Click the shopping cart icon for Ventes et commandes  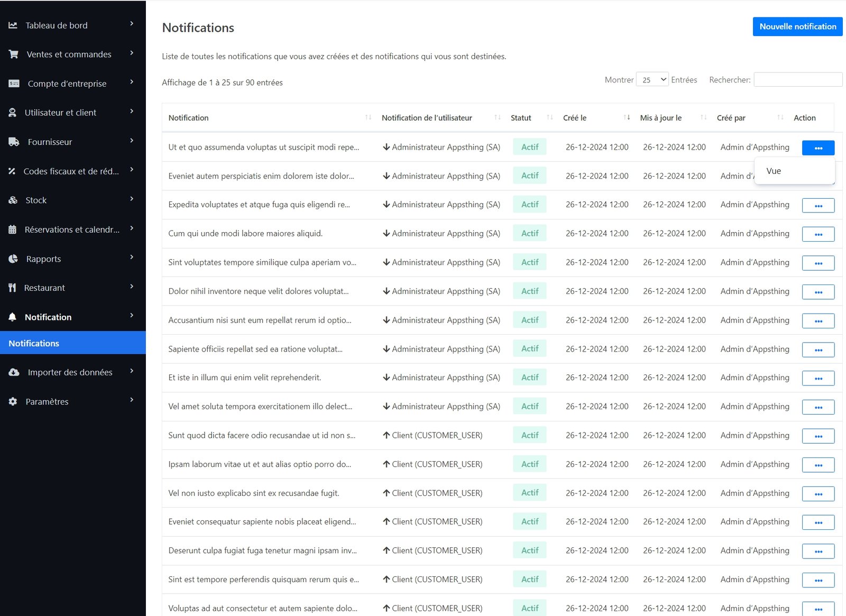click(14, 54)
